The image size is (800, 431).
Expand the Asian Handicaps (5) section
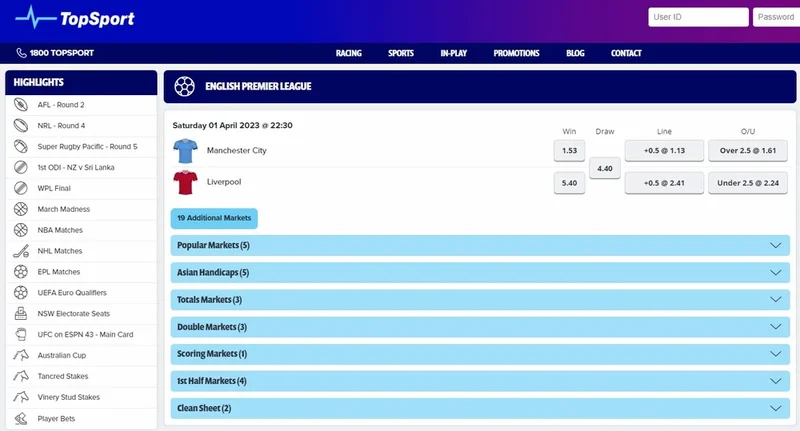pos(480,272)
